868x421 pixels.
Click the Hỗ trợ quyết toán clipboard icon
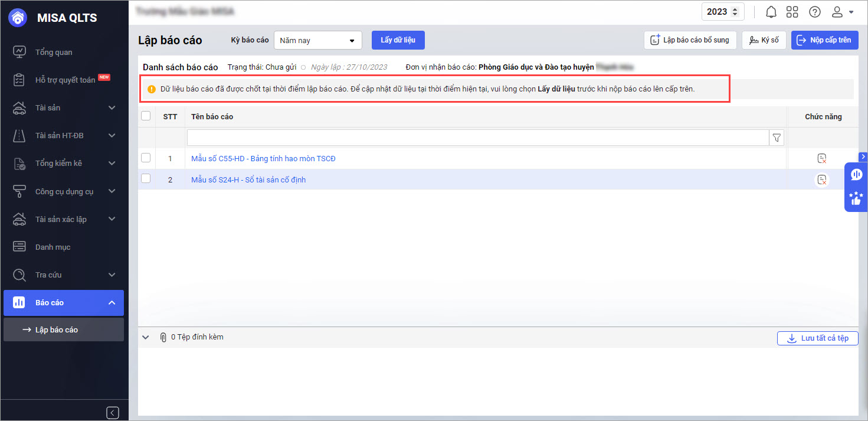[19, 80]
